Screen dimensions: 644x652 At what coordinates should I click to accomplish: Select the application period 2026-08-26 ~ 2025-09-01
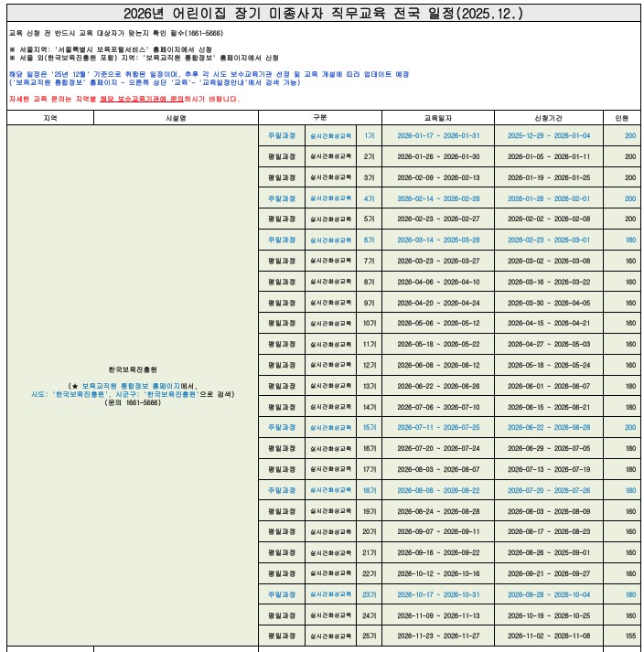548,552
